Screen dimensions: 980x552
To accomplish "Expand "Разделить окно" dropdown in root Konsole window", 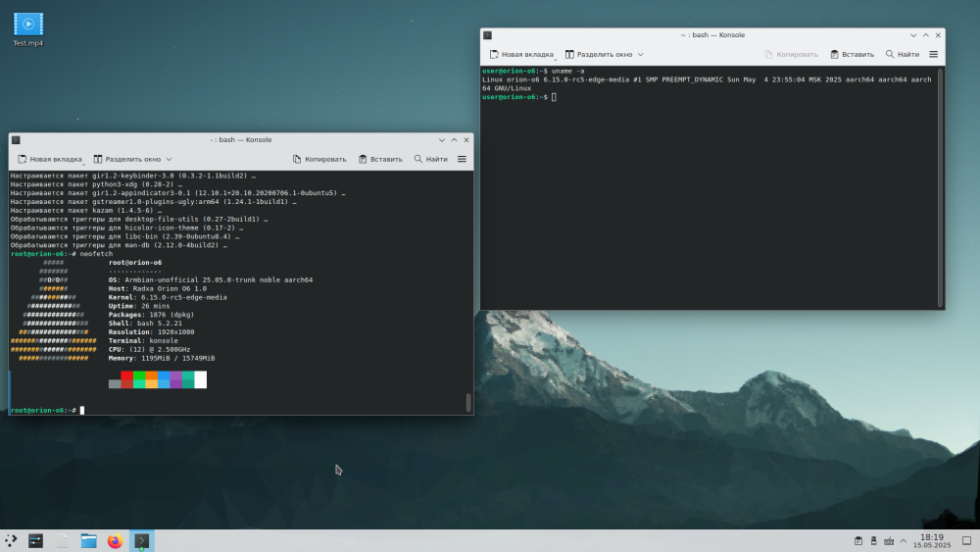I will (169, 159).
